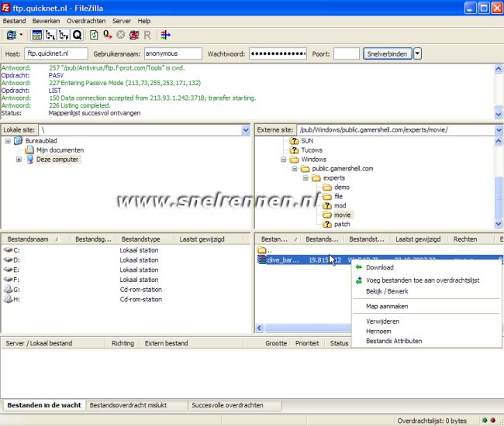The image size is (504, 426).
Task: Collapse the Bureaublad tree node
Action: point(8,141)
